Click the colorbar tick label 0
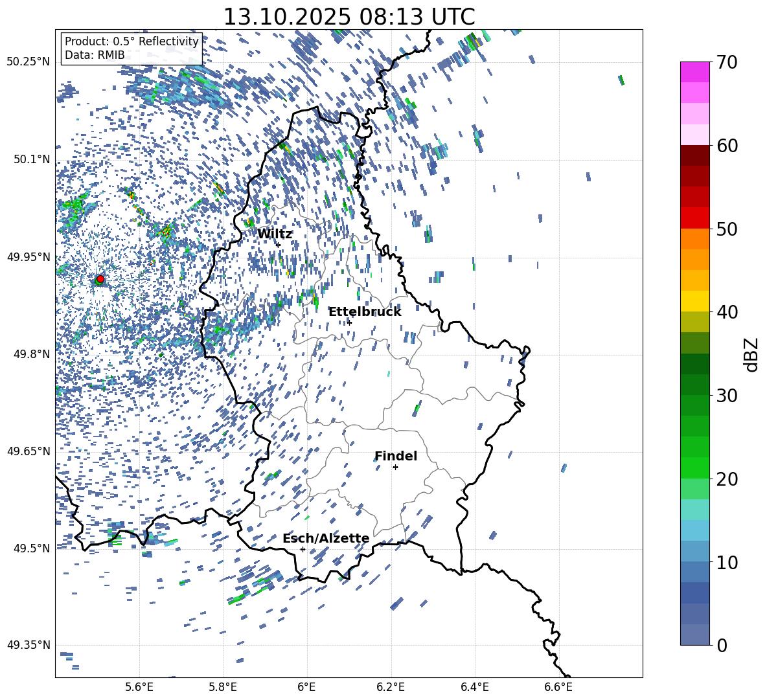767x700 pixels. 722,645
